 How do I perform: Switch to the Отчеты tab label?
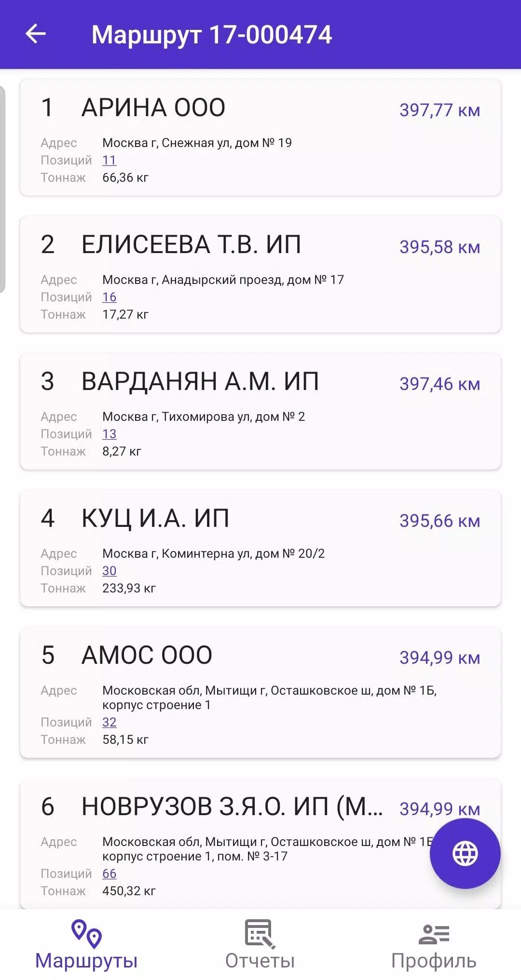click(260, 961)
